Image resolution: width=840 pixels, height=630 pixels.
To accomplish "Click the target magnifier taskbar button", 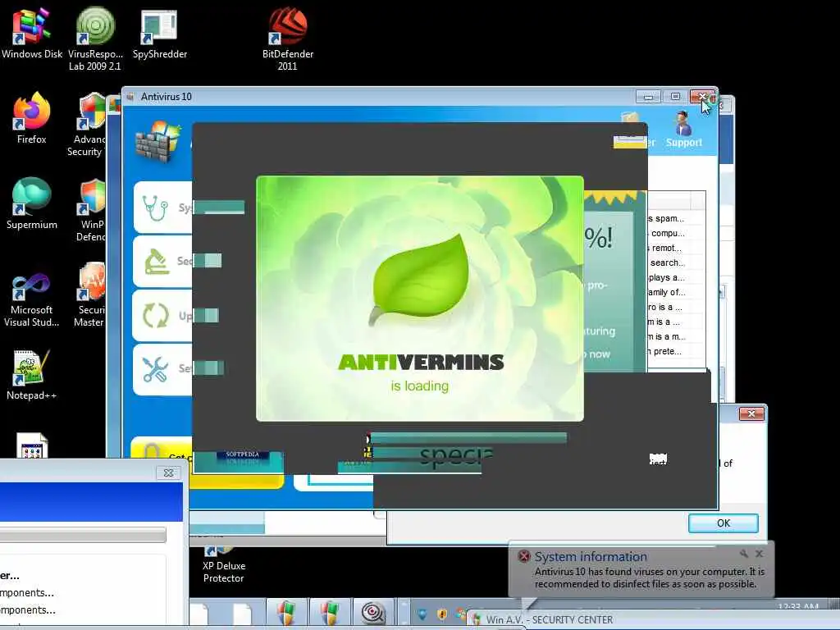I will click(x=373, y=612).
